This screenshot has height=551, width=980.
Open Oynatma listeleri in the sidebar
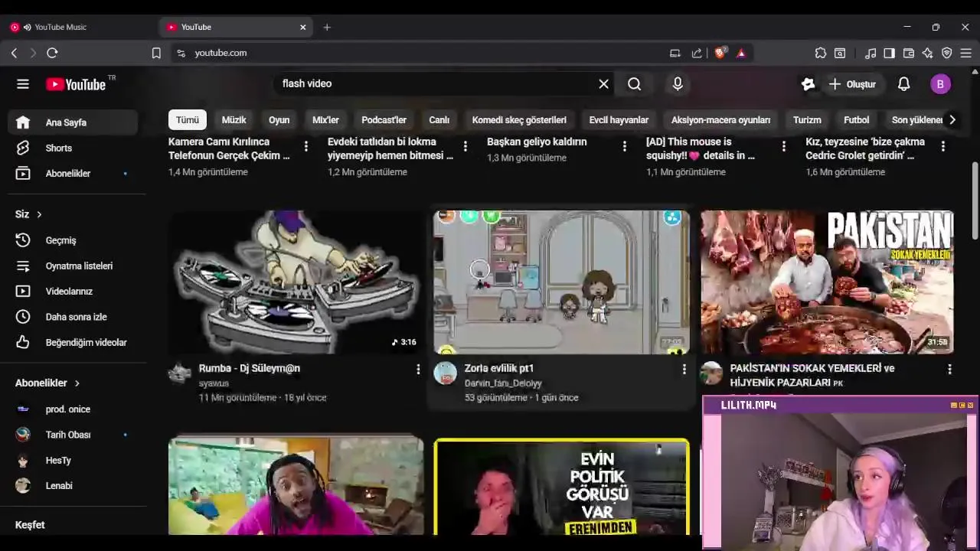(x=73, y=266)
